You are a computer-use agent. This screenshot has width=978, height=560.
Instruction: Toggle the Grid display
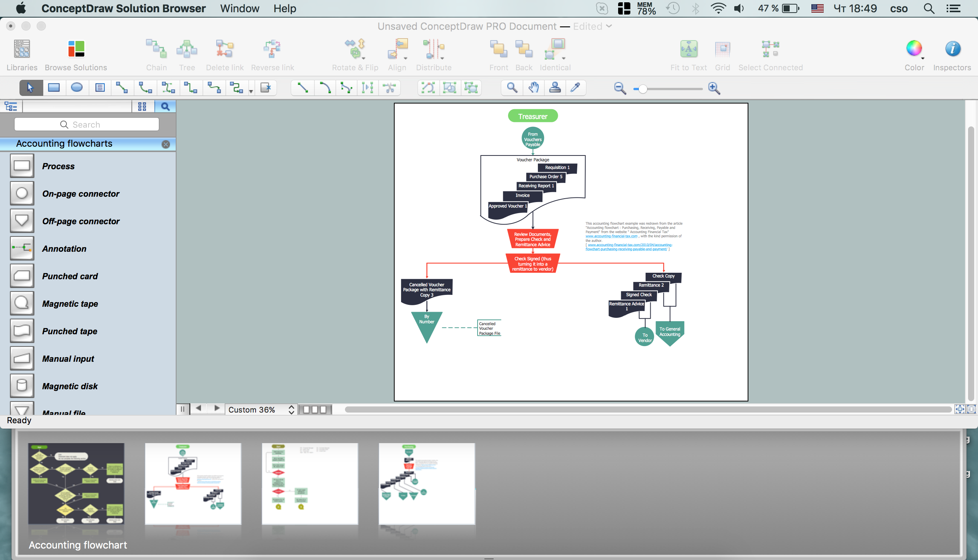click(722, 49)
